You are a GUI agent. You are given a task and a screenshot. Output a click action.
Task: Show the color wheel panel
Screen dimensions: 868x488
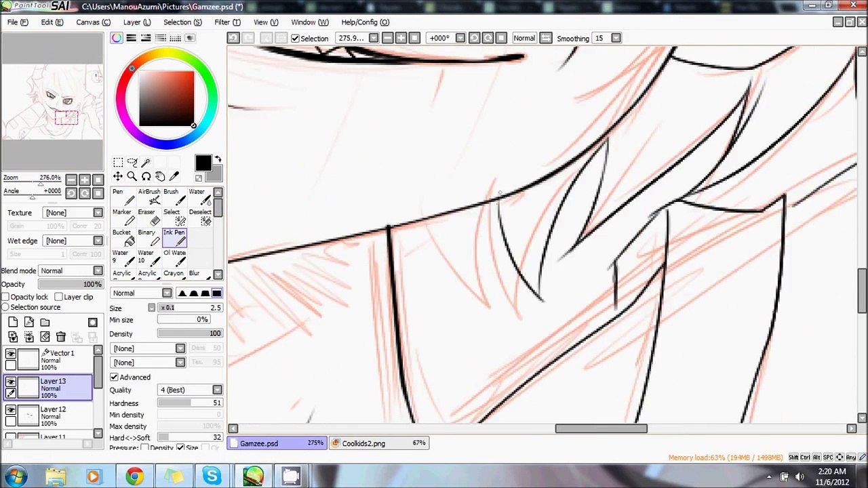(x=117, y=38)
